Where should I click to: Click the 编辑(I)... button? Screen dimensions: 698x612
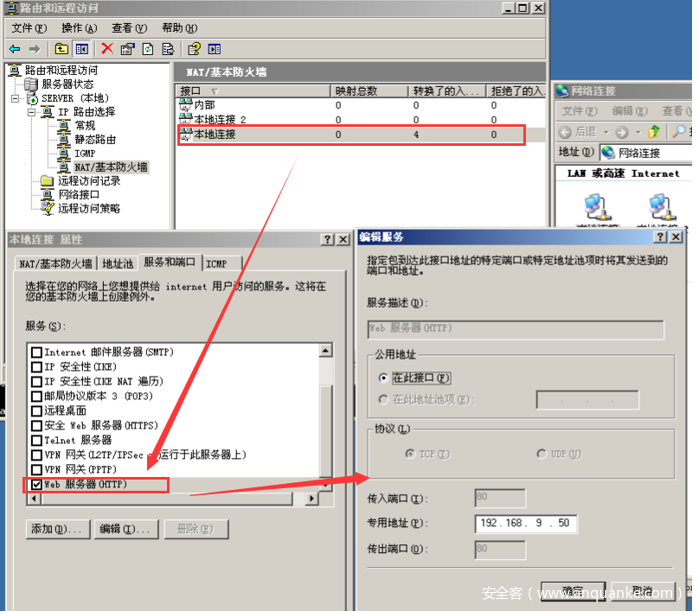tap(126, 529)
